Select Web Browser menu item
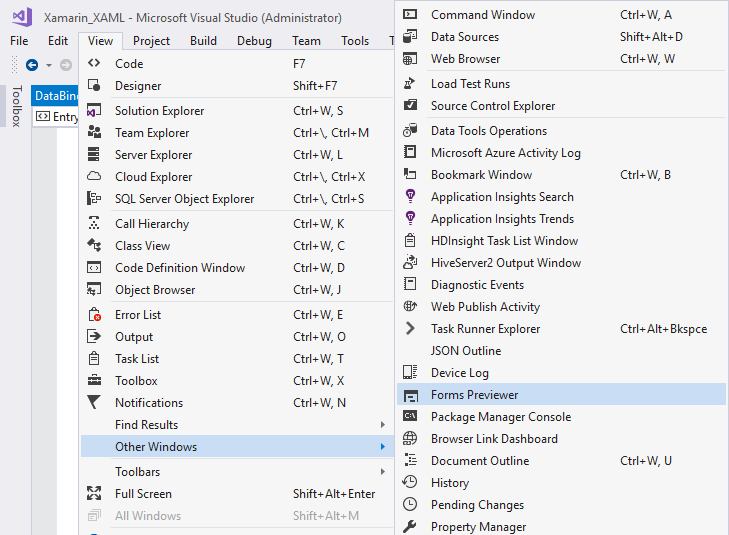This screenshot has height=535, width=729. 465,59
